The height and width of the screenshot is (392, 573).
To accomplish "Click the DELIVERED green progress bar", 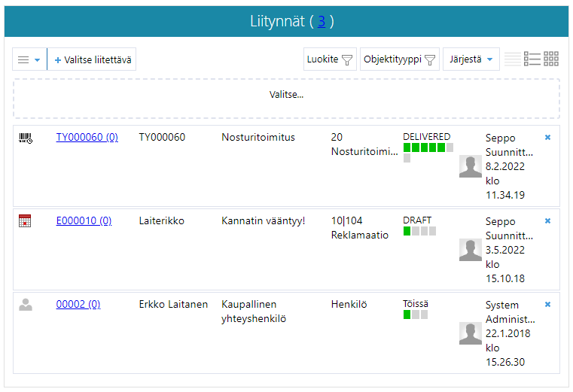I will click(x=428, y=147).
